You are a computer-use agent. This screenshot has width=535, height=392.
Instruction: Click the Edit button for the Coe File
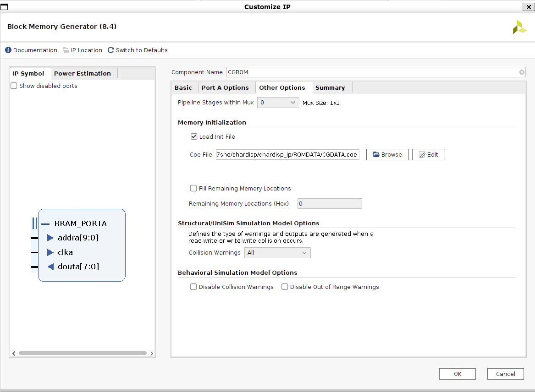click(x=429, y=154)
